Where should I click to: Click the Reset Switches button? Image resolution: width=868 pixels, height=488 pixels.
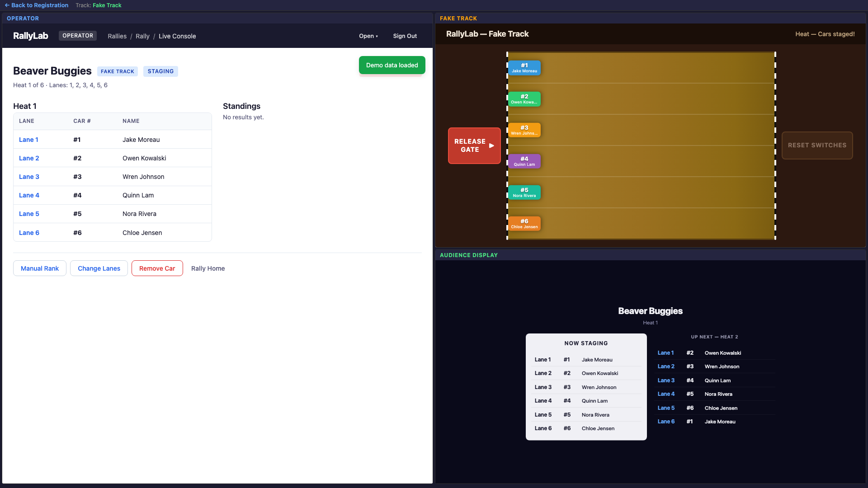click(x=816, y=145)
